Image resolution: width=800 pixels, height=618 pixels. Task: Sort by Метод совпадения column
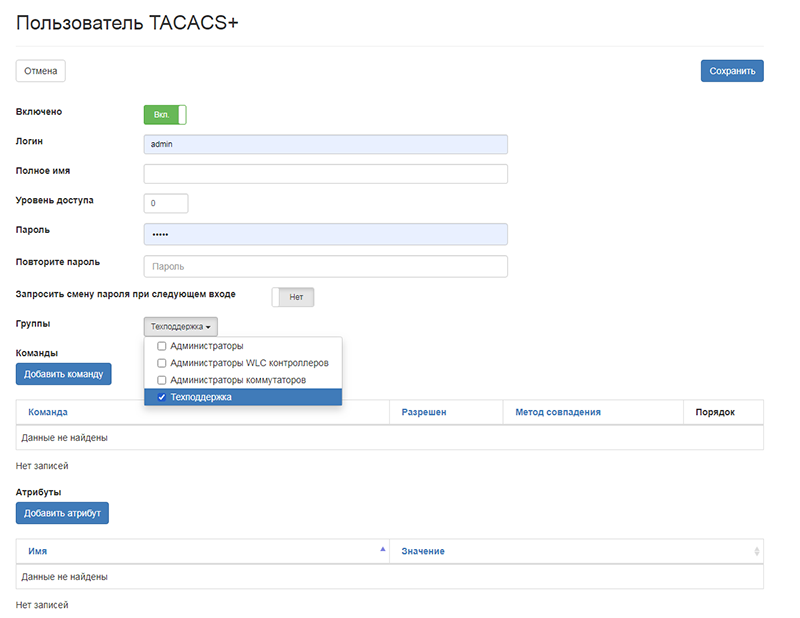(x=558, y=412)
